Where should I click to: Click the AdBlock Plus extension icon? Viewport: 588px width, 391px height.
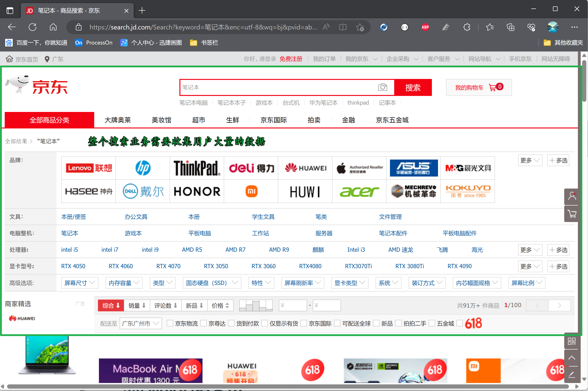click(x=425, y=27)
